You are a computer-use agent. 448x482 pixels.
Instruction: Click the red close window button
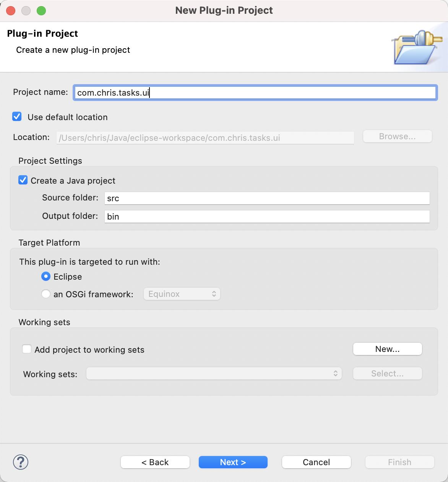(11, 11)
